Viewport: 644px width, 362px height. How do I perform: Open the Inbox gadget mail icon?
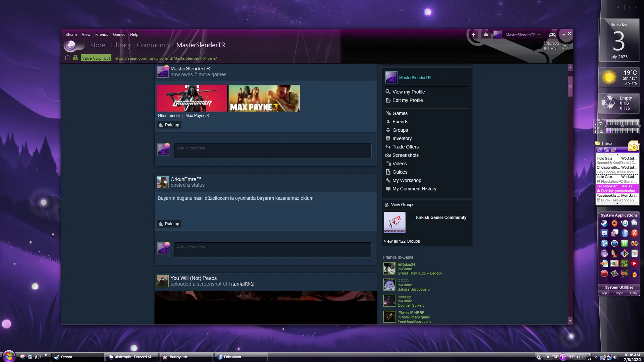coord(634,146)
